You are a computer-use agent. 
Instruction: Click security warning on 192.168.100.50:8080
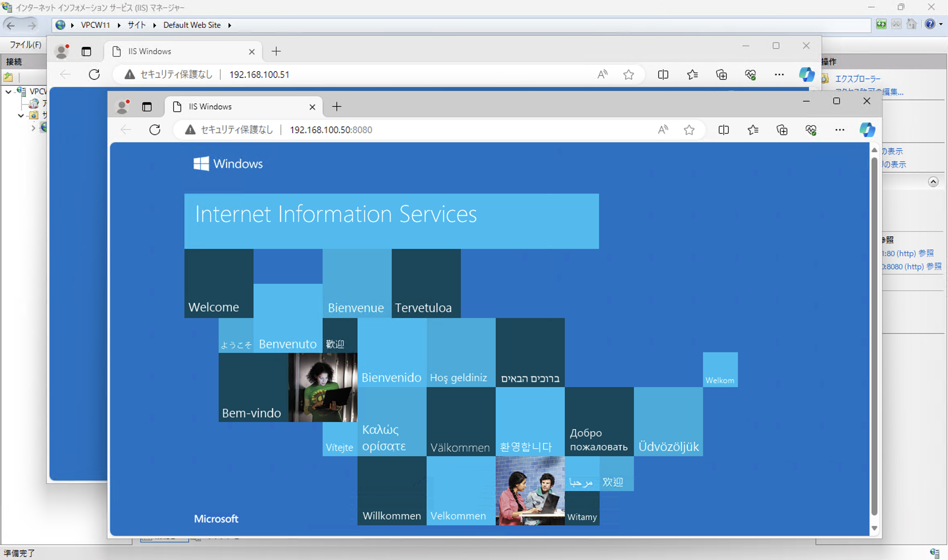point(229,130)
